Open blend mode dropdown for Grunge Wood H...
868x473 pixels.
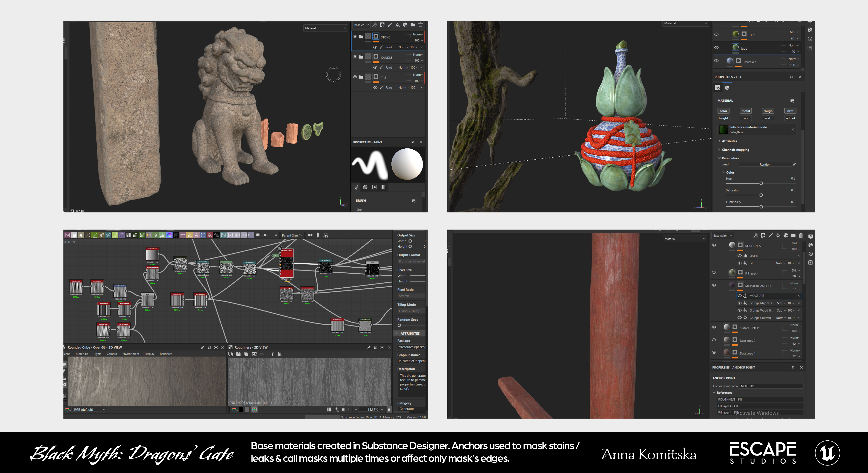coord(781,310)
